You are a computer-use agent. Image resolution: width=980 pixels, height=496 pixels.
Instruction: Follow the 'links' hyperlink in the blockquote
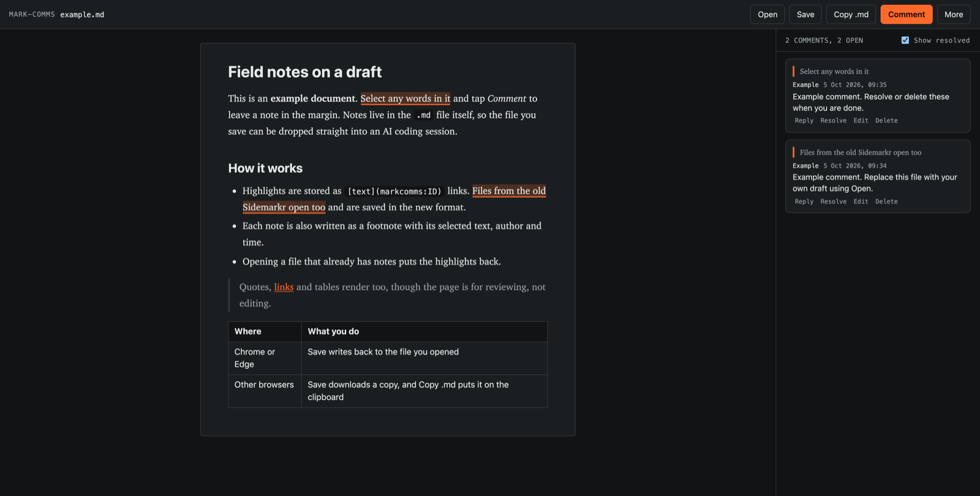coord(284,287)
